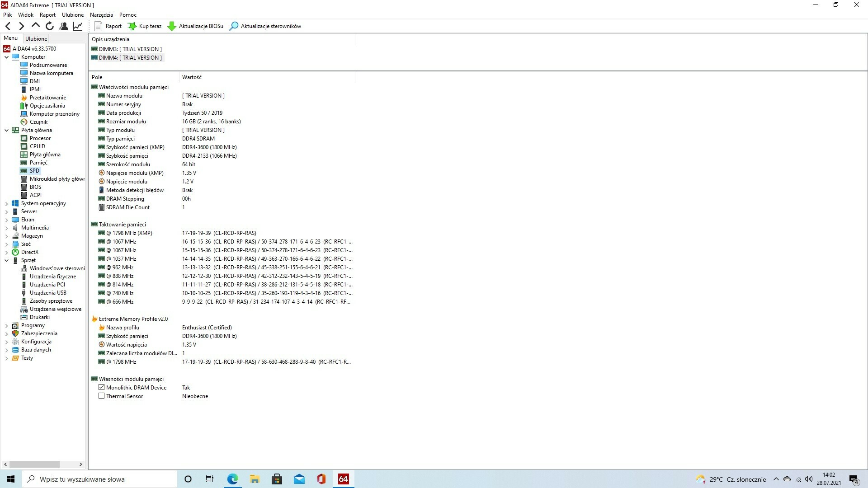The image size is (868, 488).
Task: Click the Refresh toolbar icon
Action: 50,26
